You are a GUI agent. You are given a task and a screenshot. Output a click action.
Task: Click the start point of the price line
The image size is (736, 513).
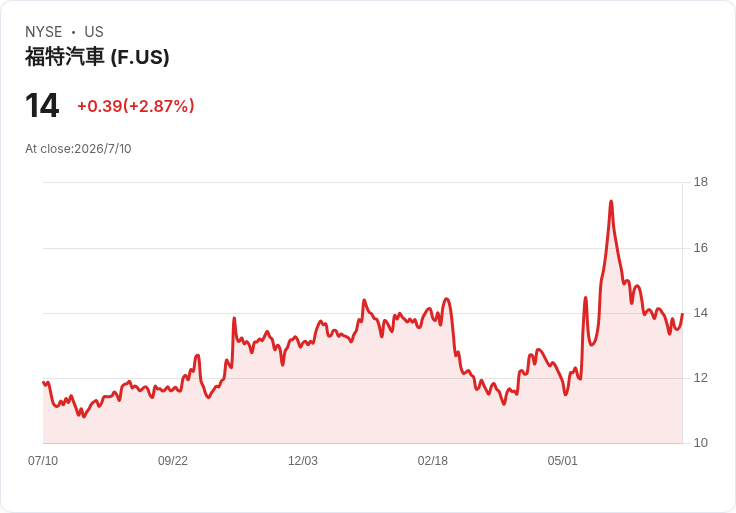(44, 383)
